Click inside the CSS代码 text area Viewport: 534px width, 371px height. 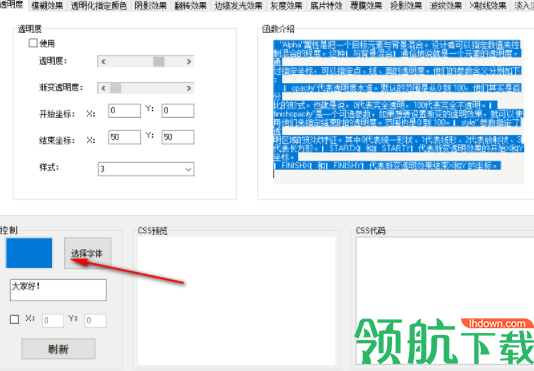point(445,301)
